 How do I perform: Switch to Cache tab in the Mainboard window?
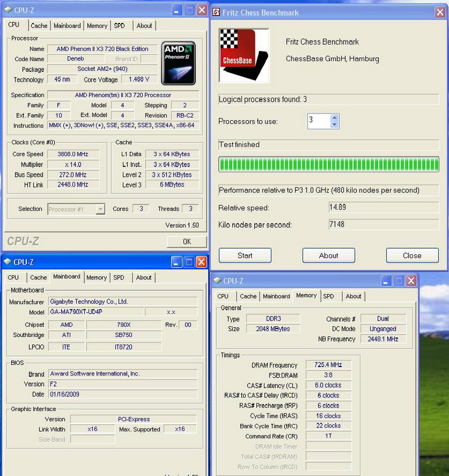click(x=39, y=277)
